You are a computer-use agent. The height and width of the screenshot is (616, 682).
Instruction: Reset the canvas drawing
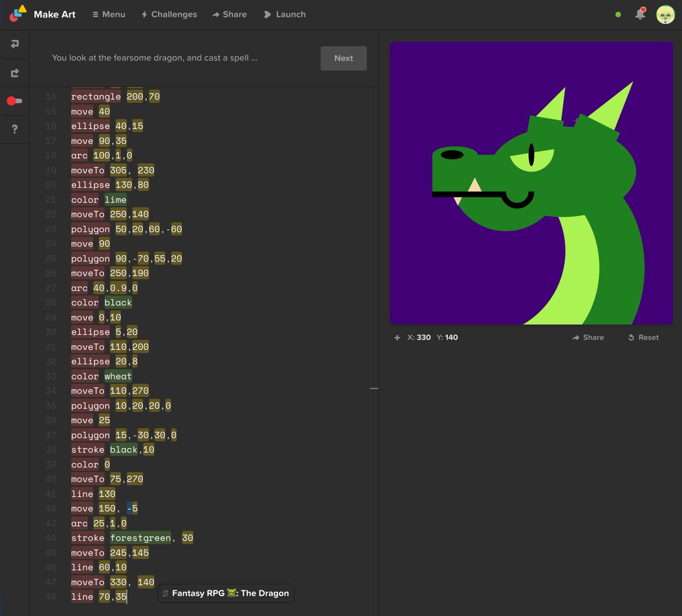coord(643,338)
